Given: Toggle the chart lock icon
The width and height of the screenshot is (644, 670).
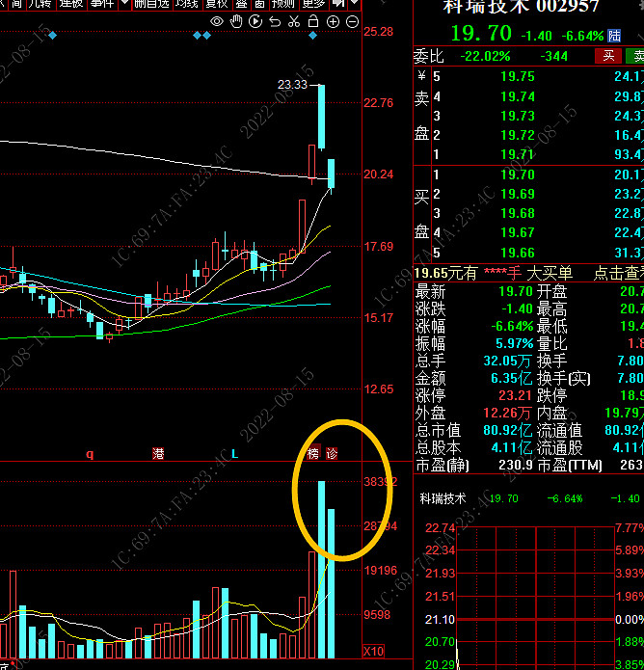Looking at the screenshot, I should [x=312, y=21].
